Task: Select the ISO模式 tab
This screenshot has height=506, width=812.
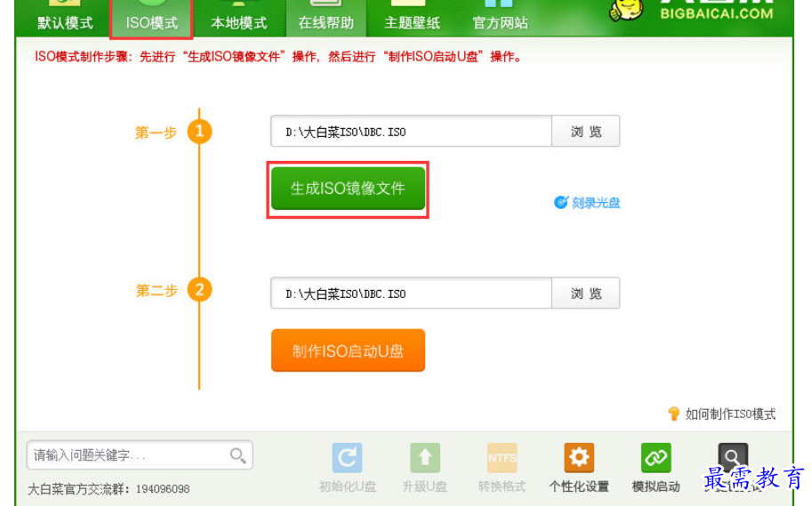Action: point(152,19)
